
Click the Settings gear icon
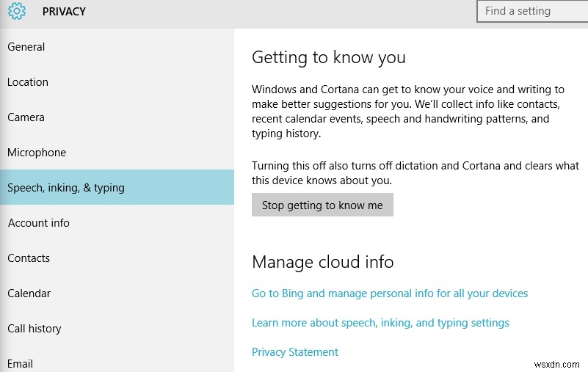coord(16,11)
